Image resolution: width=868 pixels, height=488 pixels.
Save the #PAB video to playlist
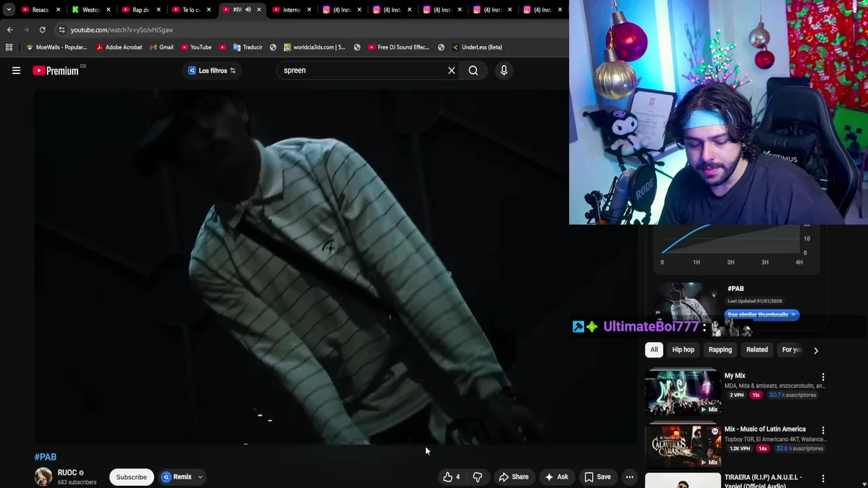coord(597,476)
